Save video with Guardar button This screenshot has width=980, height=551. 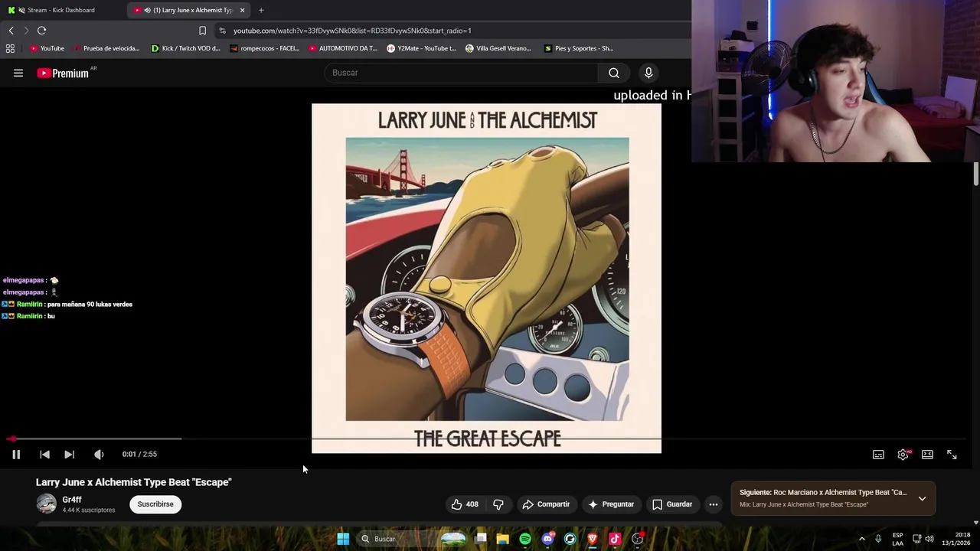click(x=672, y=504)
